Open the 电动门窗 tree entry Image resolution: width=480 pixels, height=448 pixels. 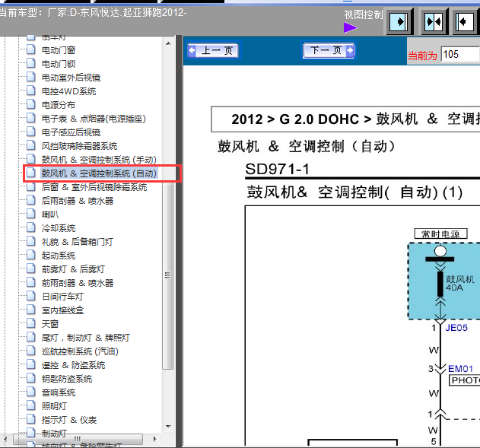59,50
